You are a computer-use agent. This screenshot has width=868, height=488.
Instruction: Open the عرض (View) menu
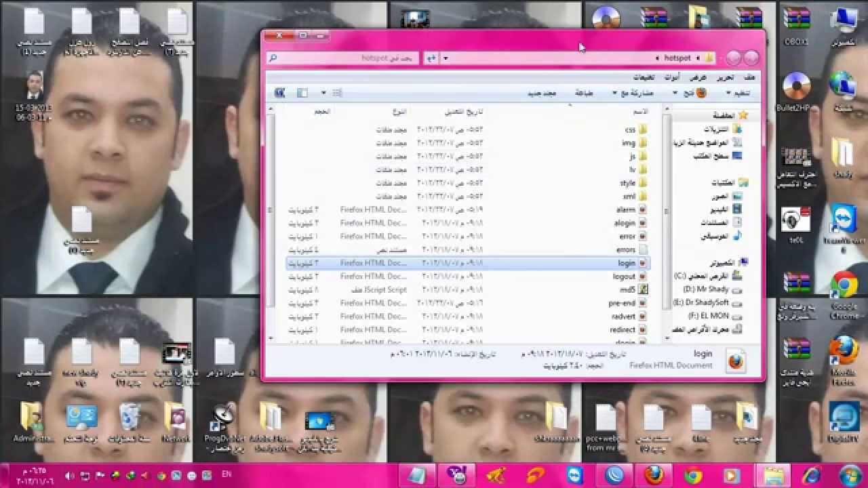[698, 78]
